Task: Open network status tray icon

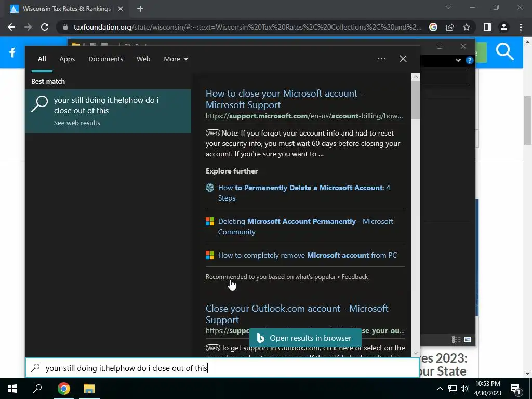Action: 453,389
